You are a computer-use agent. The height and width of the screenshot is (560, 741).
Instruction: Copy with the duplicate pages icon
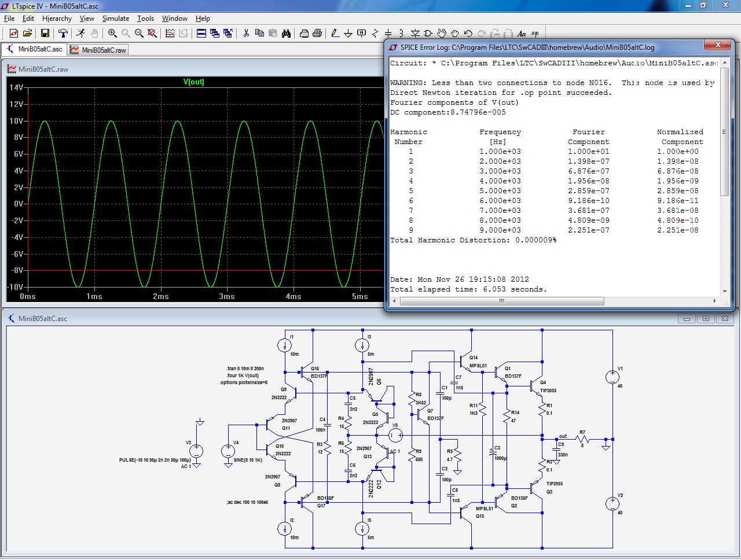click(259, 34)
